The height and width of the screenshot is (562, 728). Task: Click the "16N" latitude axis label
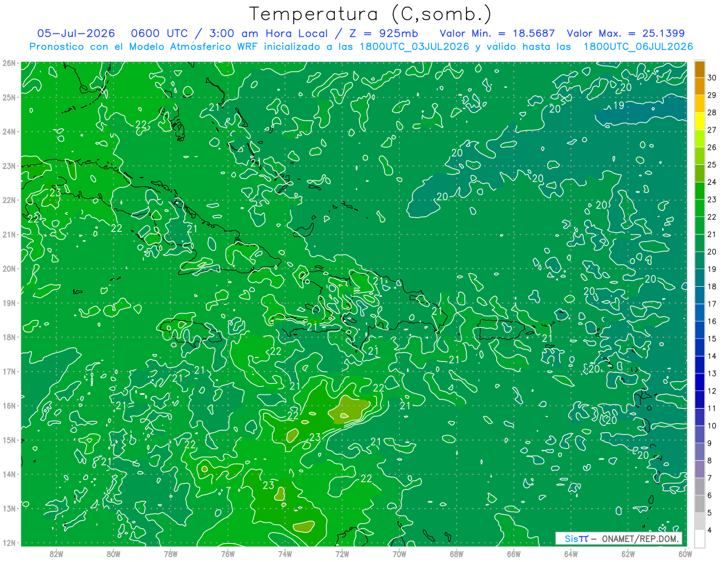[x=8, y=406]
